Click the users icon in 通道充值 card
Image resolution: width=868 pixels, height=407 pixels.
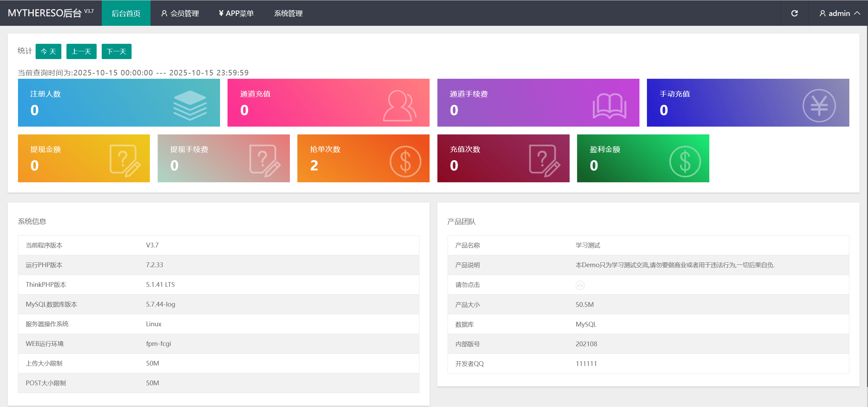coord(399,106)
